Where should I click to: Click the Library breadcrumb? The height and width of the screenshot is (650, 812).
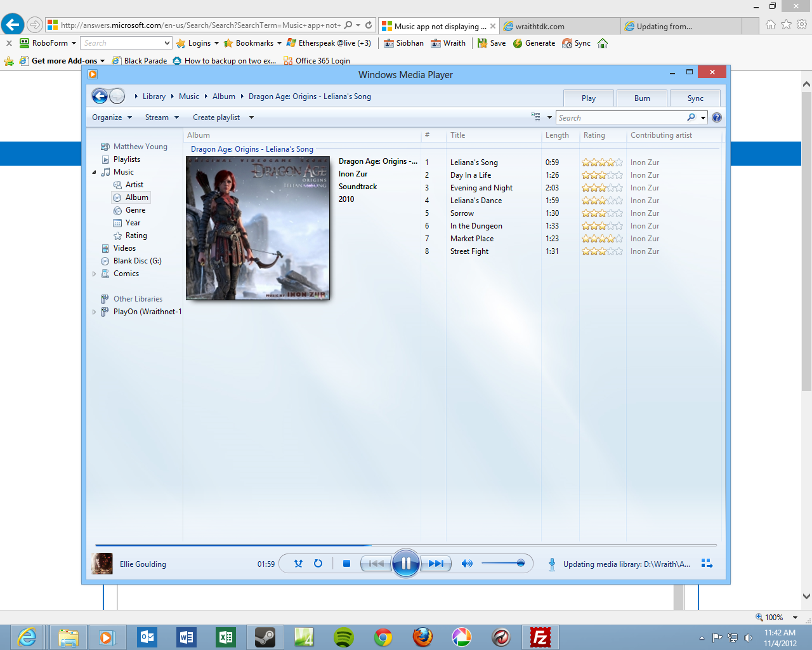[x=154, y=96]
